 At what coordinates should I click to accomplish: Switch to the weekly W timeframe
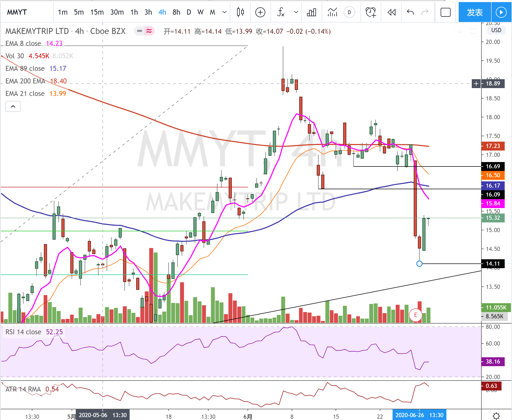(x=200, y=12)
